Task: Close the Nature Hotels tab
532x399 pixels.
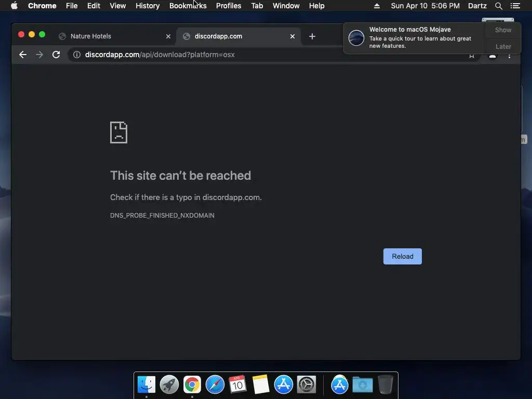Action: click(x=168, y=36)
